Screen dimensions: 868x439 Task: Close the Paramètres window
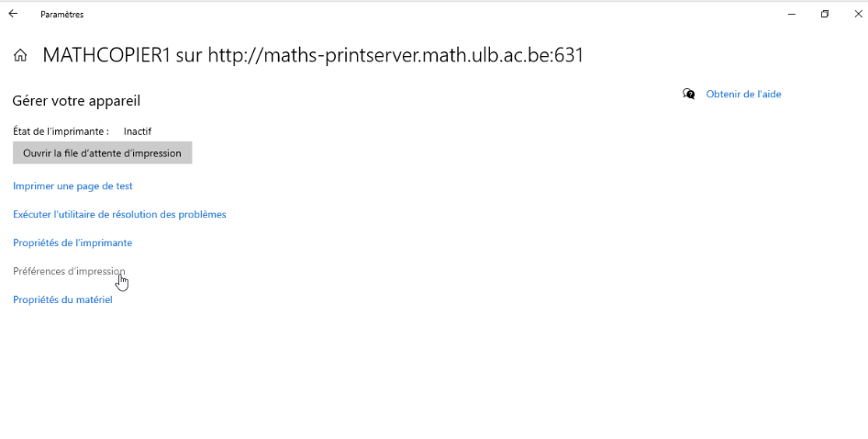[x=858, y=14]
